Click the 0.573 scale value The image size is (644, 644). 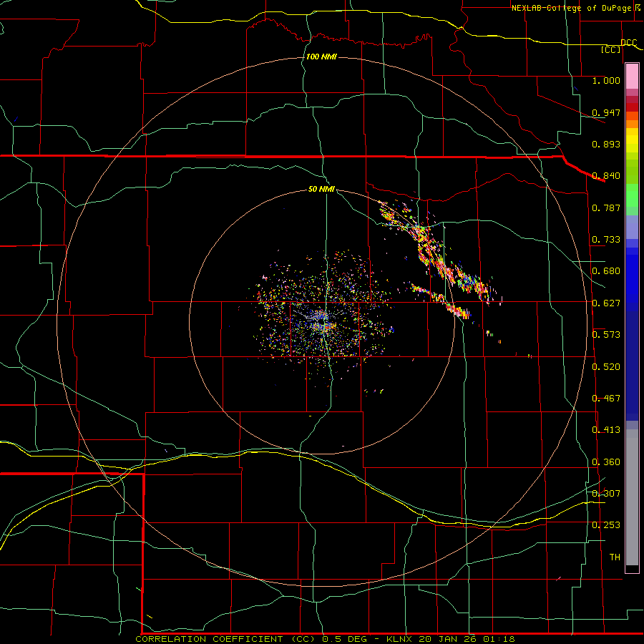pos(606,335)
